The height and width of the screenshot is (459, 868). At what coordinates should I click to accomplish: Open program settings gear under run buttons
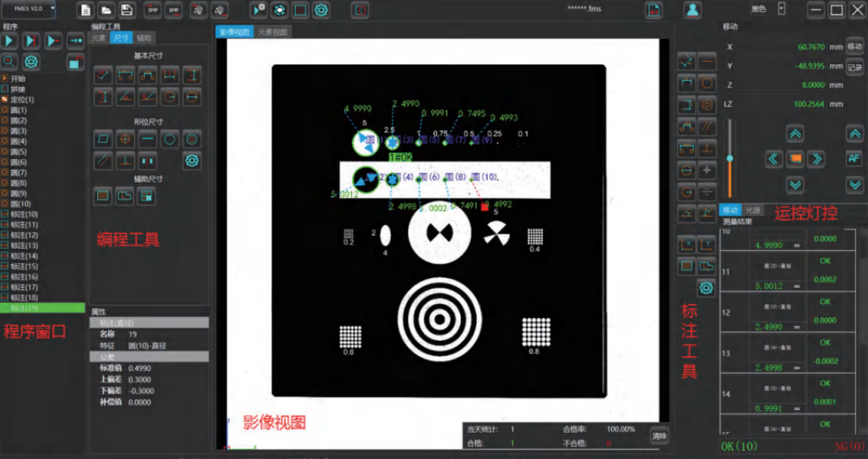point(31,61)
